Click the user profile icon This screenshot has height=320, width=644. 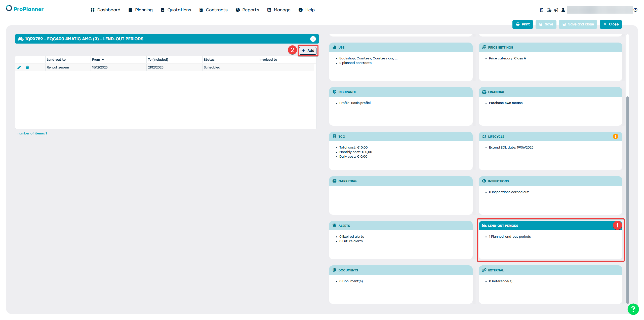pyautogui.click(x=563, y=10)
